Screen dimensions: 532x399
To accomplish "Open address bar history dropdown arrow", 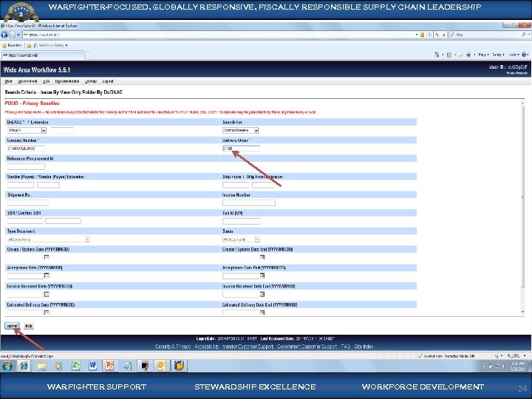I will [x=417, y=35].
